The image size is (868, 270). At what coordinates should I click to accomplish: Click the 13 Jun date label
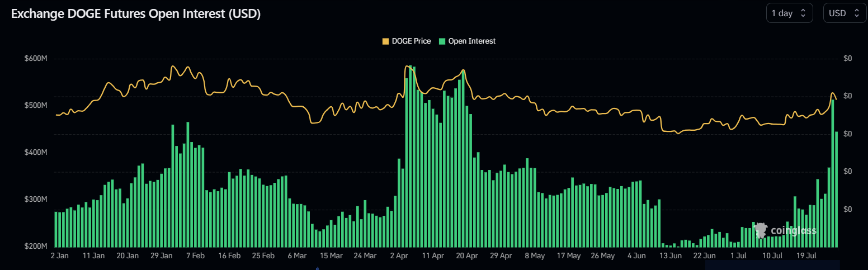671,255
